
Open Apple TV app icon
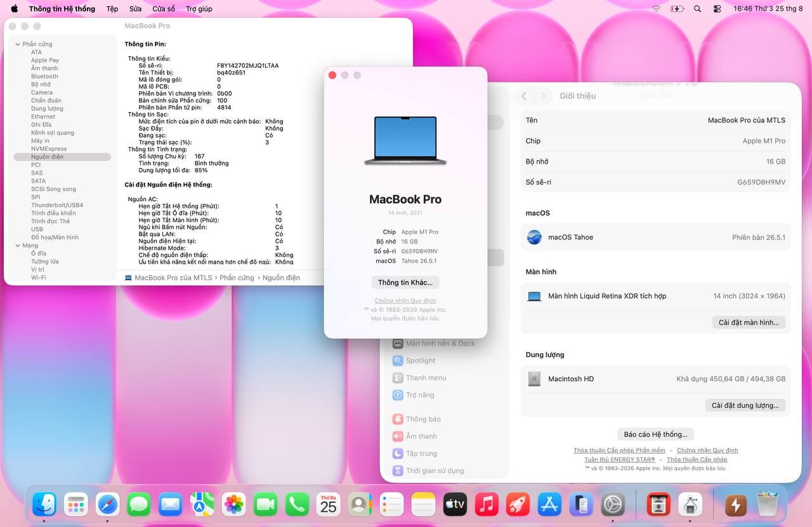click(455, 505)
